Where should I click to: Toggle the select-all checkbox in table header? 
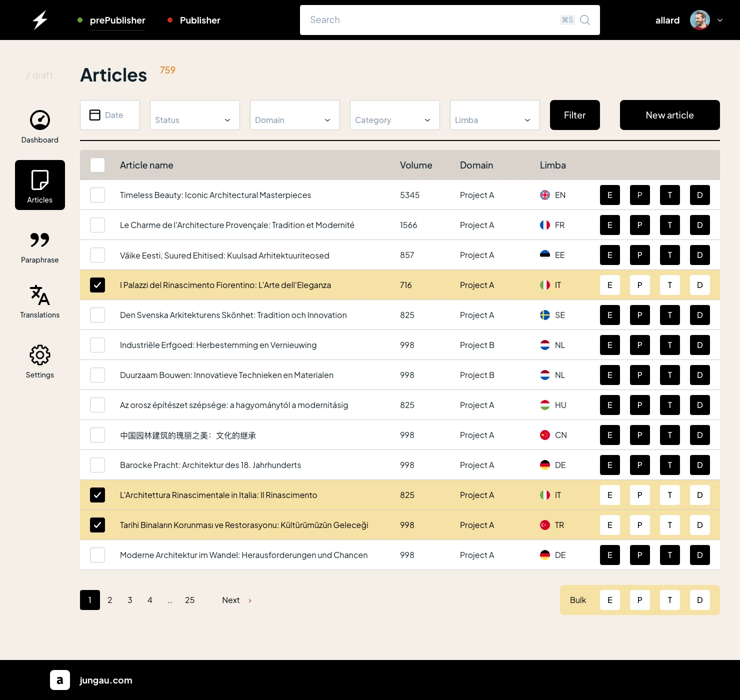97,165
